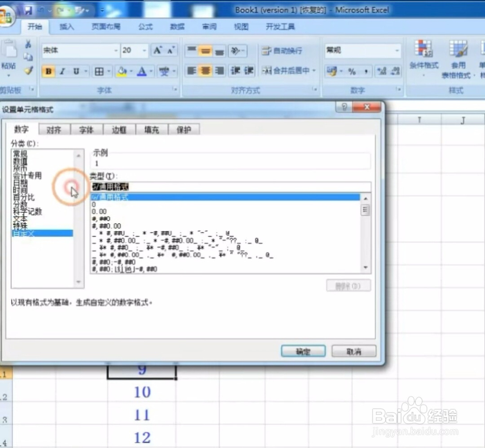Switch to 填充 tab in dialog
Screen dimensions: 485x448
pos(151,129)
